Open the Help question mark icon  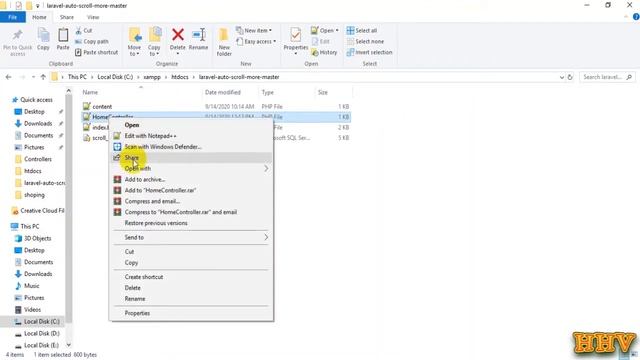636,17
